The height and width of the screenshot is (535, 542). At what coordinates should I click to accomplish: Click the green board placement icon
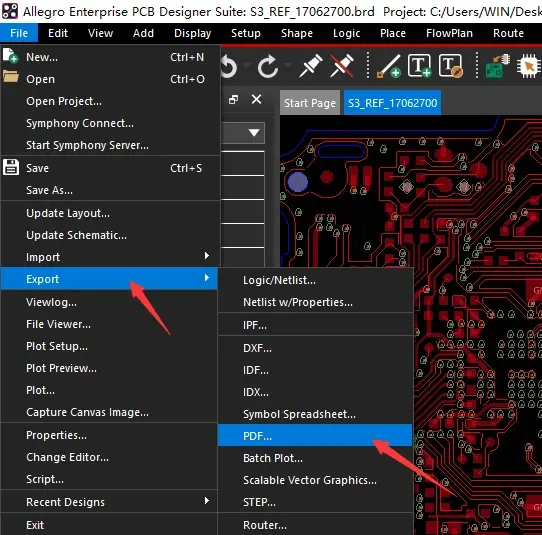point(498,65)
